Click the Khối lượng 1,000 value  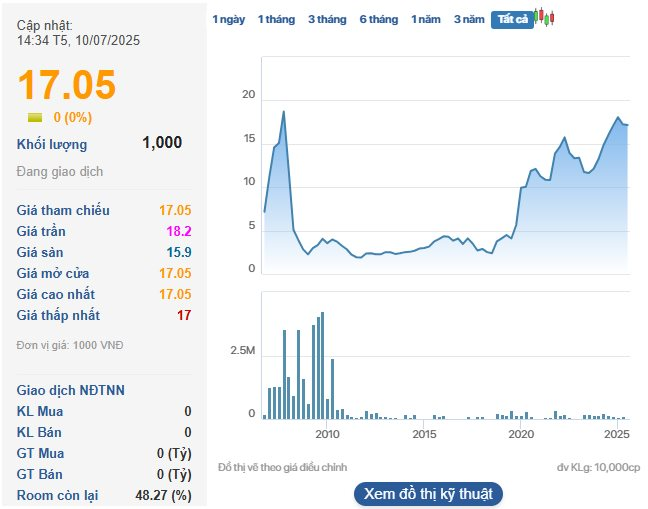coord(162,143)
